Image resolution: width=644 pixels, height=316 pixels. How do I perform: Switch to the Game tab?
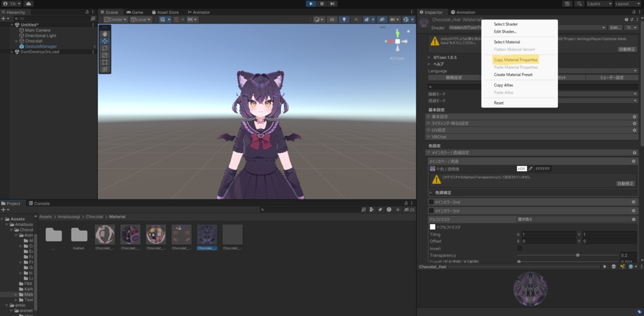point(135,13)
